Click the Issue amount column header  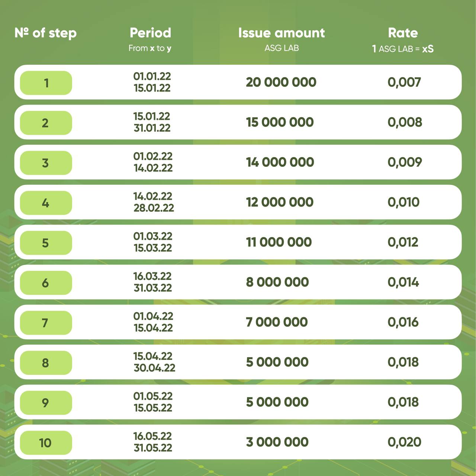(282, 33)
